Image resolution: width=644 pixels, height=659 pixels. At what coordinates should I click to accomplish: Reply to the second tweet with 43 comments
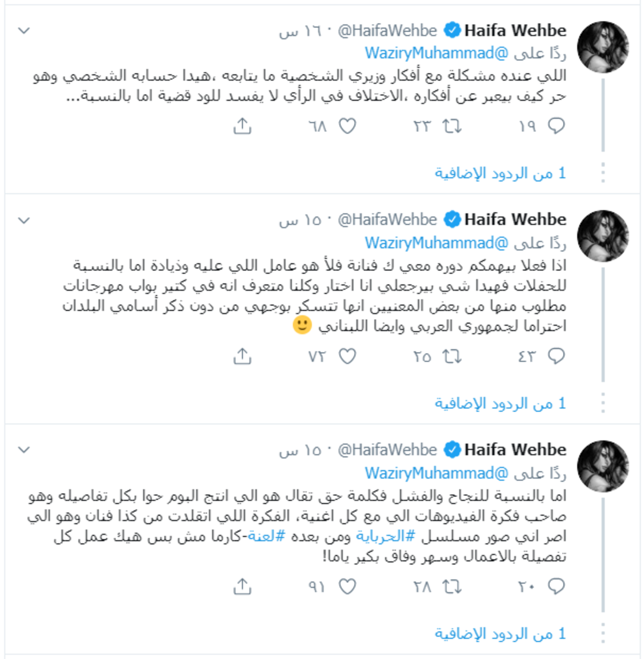pos(556,356)
